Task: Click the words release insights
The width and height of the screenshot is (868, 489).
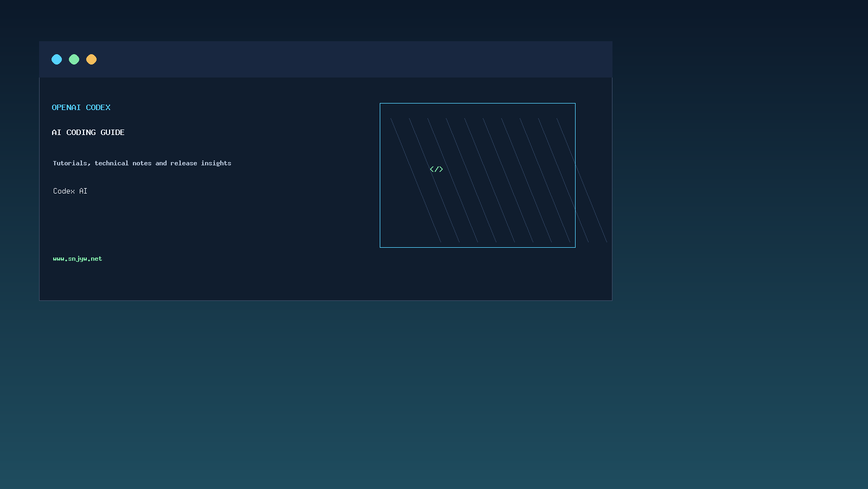Action: coord(201,163)
